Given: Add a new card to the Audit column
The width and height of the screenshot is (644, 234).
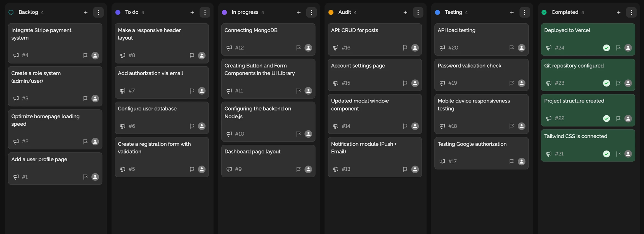Looking at the screenshot, I should point(405,12).
